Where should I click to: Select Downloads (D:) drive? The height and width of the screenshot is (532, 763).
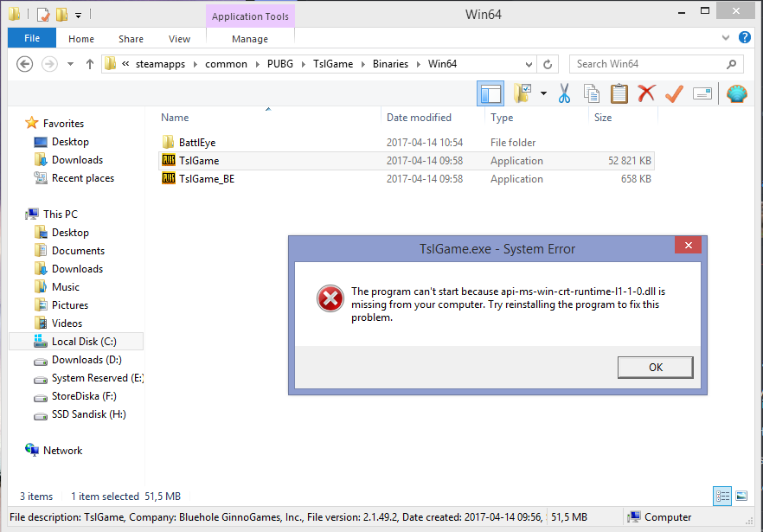pyautogui.click(x=87, y=360)
